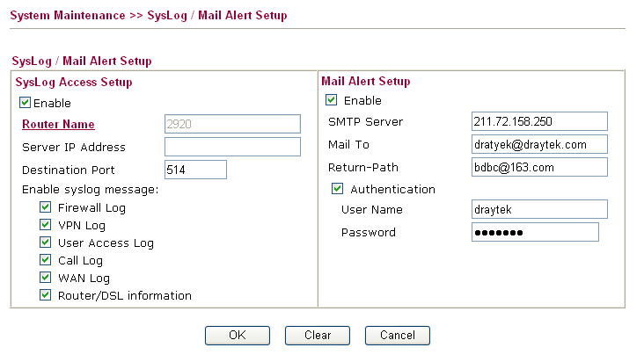Uncheck the Call Log checkbox

point(46,261)
